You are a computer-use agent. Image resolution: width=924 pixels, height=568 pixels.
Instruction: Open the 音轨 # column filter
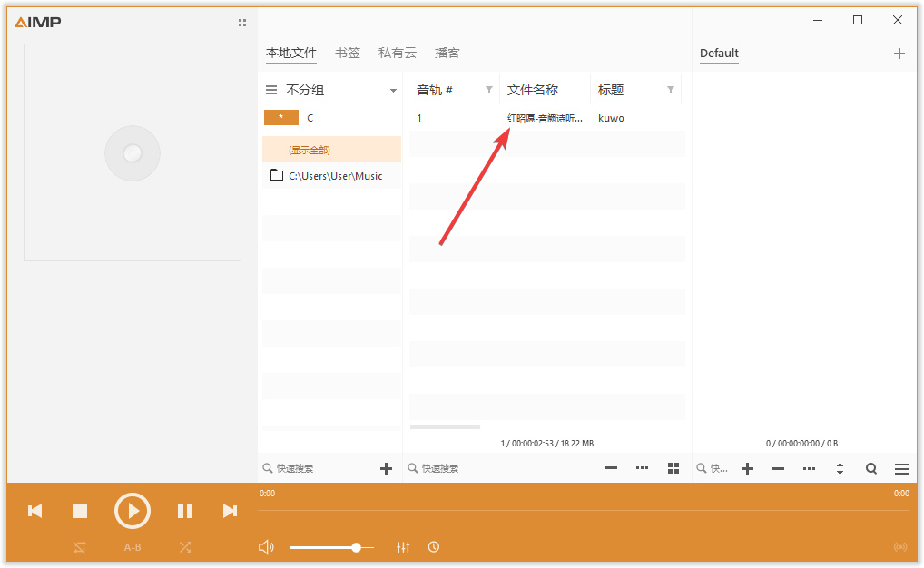click(489, 90)
